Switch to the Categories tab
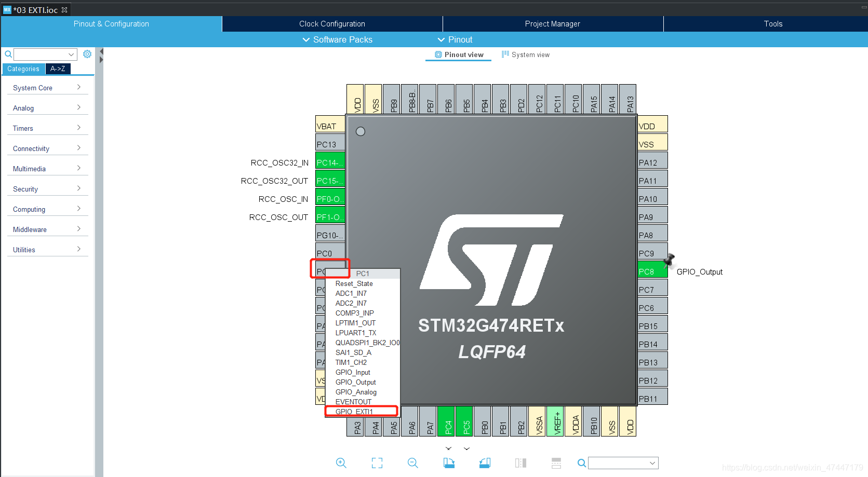The width and height of the screenshot is (868, 477). (23, 69)
